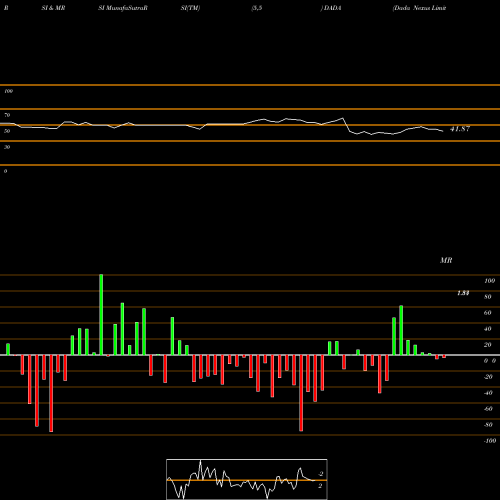Screen dimensions: 500x500
Task: Click the 70 level label on RSI axis
Action: point(7,115)
